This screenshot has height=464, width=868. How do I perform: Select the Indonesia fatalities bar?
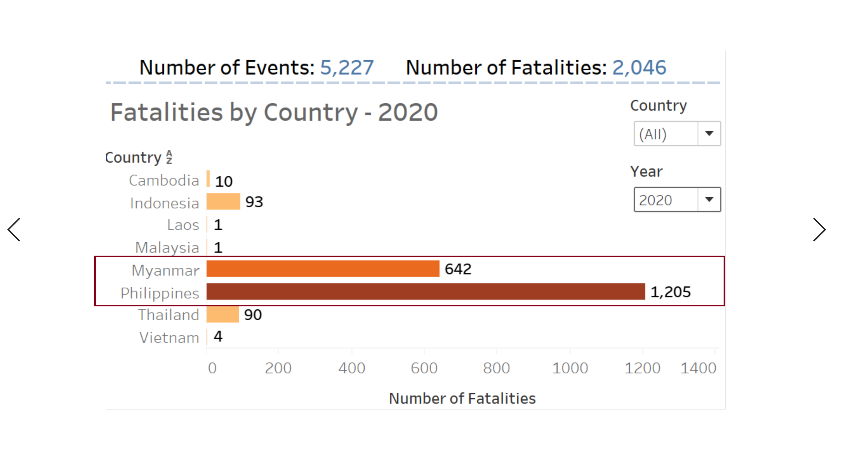point(223,201)
